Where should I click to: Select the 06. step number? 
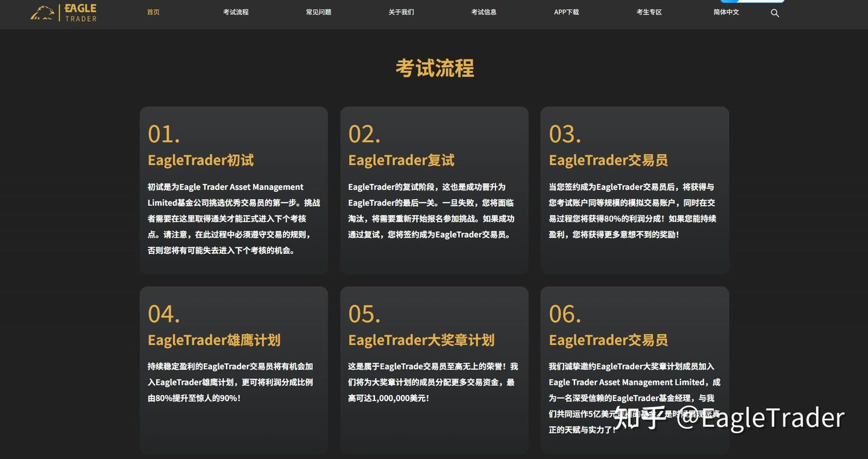565,314
